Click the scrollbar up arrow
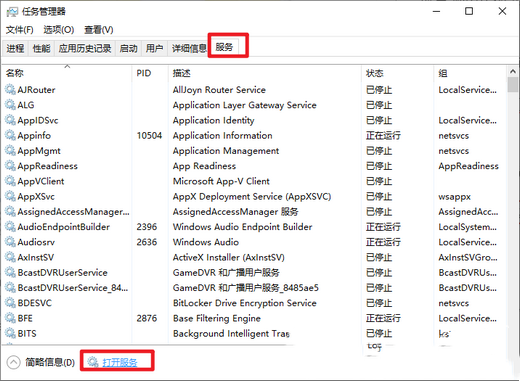 [513, 71]
